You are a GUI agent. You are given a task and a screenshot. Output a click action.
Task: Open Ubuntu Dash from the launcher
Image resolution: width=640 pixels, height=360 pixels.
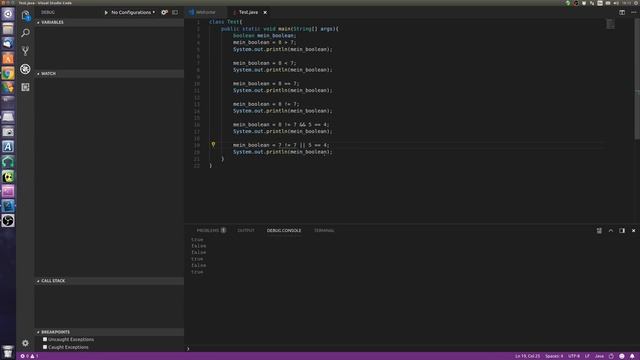pos(8,14)
